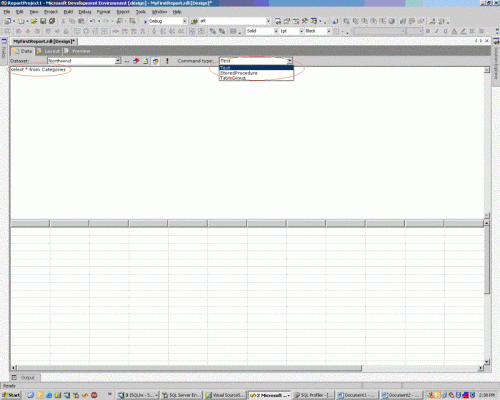Click the Undo arrow icon

pyautogui.click(x=93, y=21)
